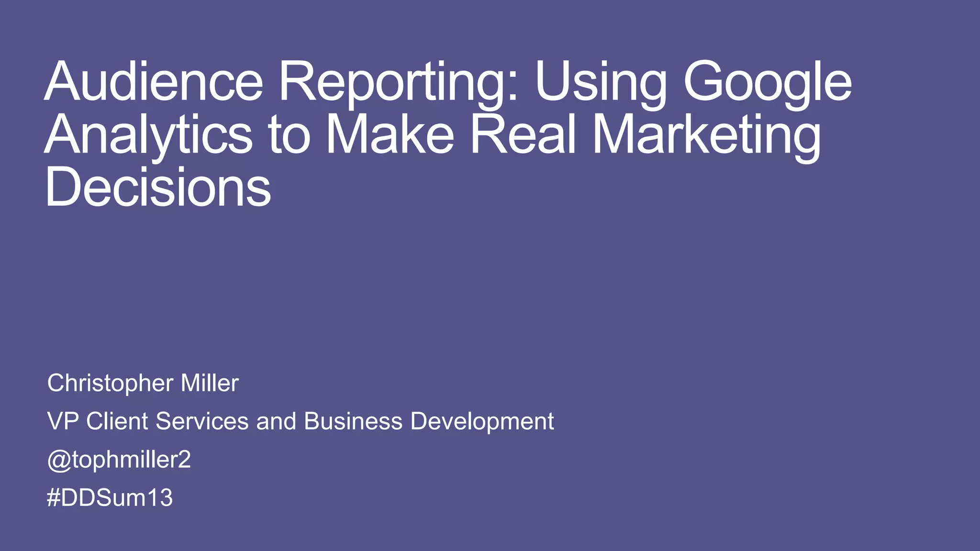Viewport: 980px width, 551px height.
Task: Click the word Decisions in title
Action: click(158, 187)
